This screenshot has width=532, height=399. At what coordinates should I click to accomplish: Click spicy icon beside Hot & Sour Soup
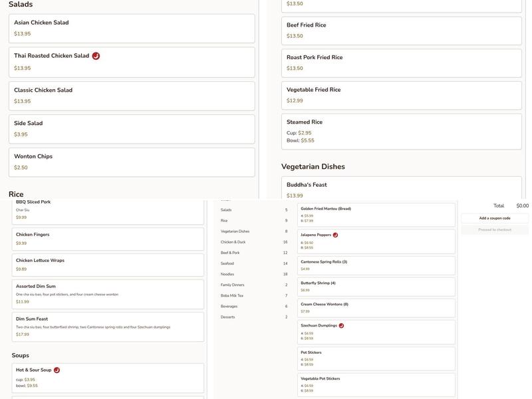(57, 370)
